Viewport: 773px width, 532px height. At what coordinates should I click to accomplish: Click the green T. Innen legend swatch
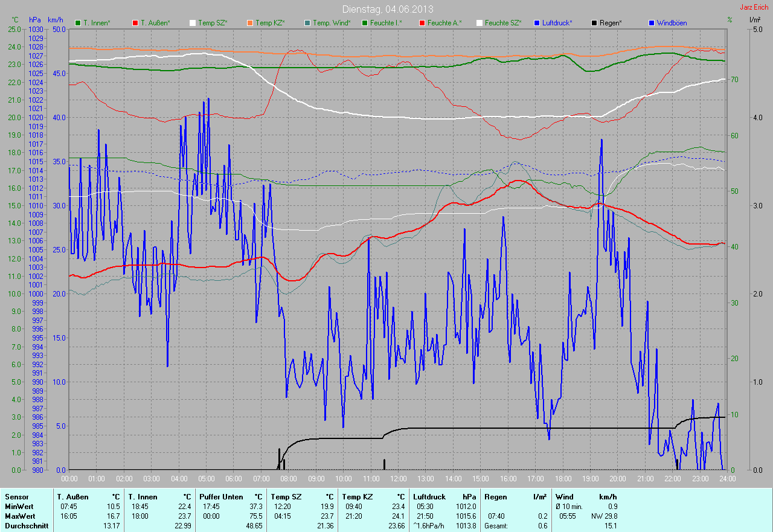(x=78, y=23)
